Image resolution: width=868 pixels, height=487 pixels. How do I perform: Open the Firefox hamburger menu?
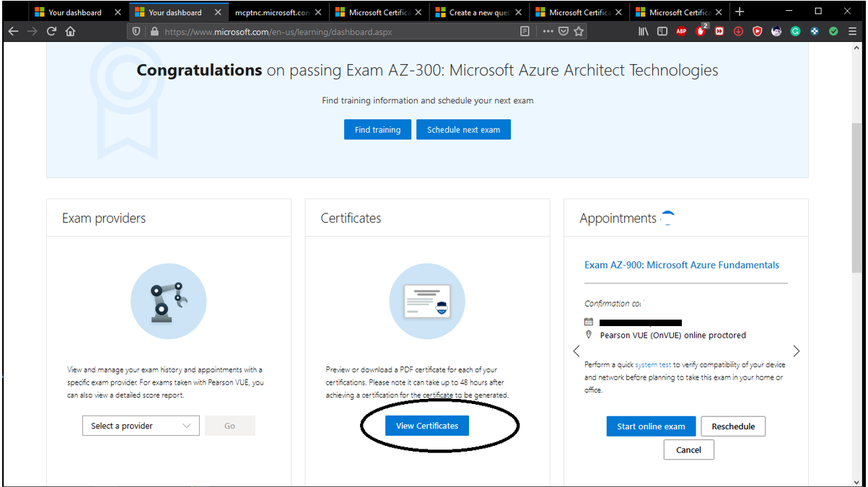coord(853,32)
